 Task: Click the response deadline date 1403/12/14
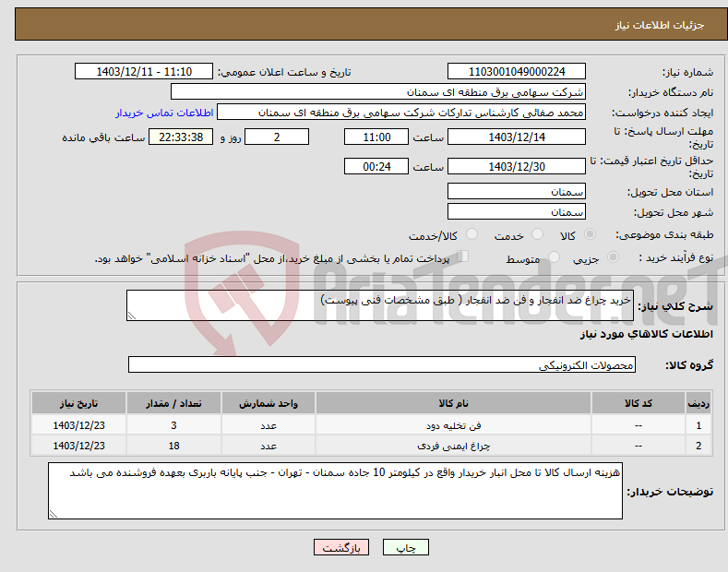[517, 137]
